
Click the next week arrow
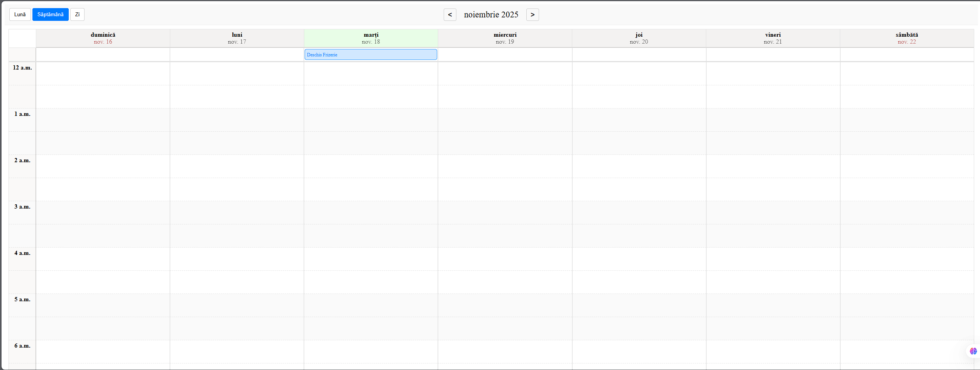[x=533, y=15]
